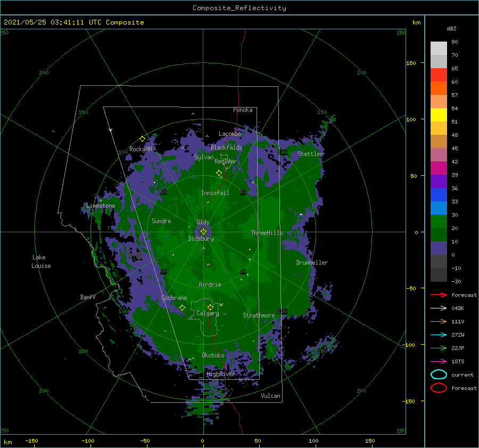Click the Sylvan label
The height and width of the screenshot is (448, 479).
point(204,157)
